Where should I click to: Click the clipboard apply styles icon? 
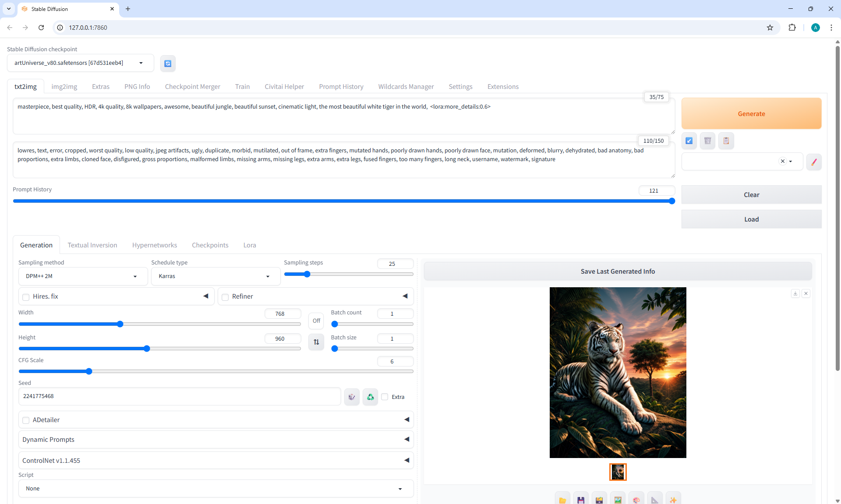726,141
